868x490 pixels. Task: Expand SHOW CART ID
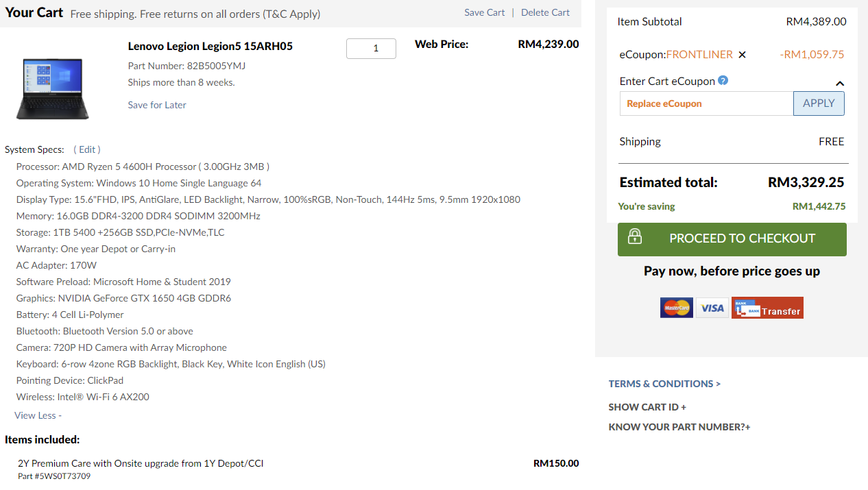pyautogui.click(x=647, y=407)
